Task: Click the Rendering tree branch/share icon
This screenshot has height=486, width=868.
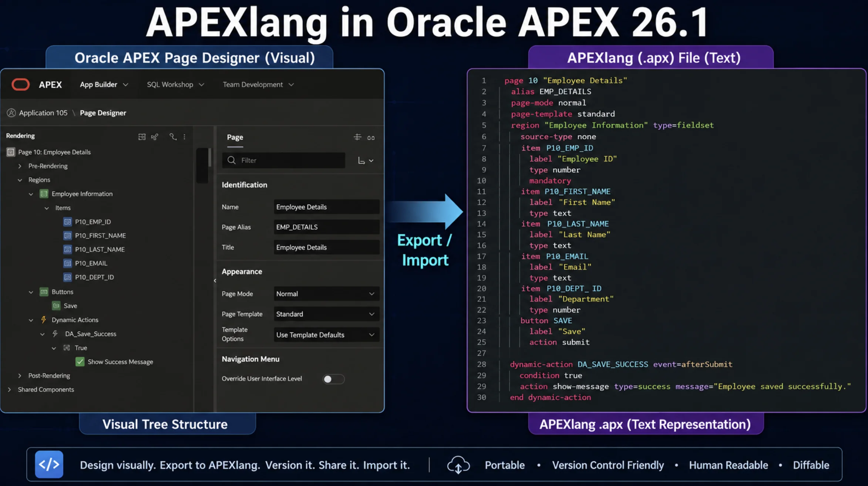Action: click(x=155, y=137)
